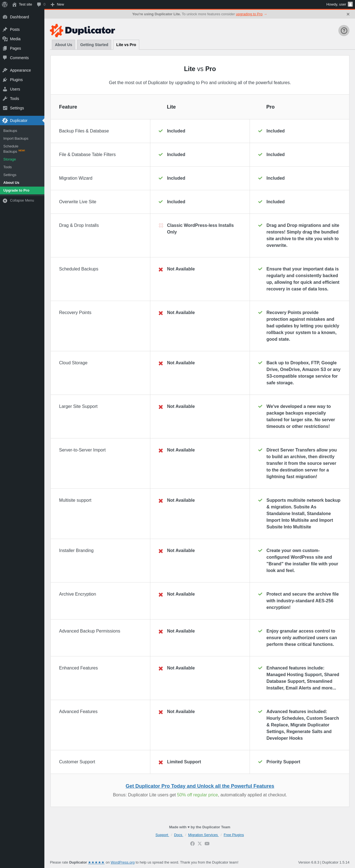The image size is (355, 868).
Task: Open Schedule Backups submenu item
Action: [11, 149]
